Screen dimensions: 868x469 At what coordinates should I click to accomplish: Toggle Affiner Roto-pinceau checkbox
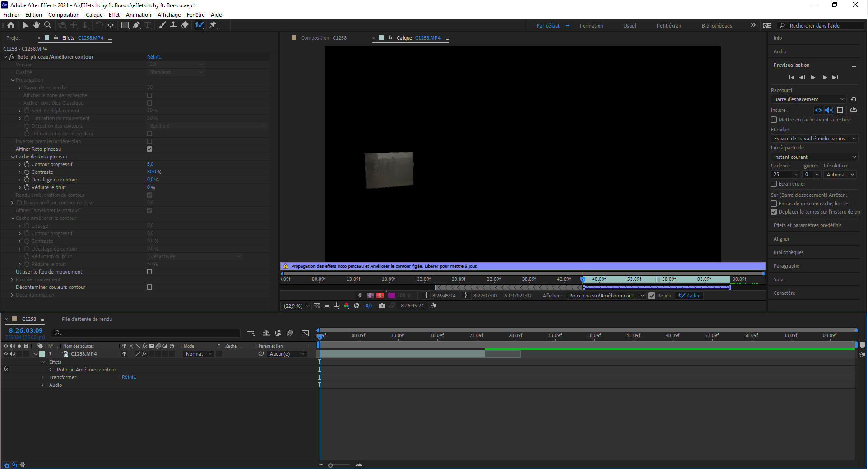[x=149, y=149]
